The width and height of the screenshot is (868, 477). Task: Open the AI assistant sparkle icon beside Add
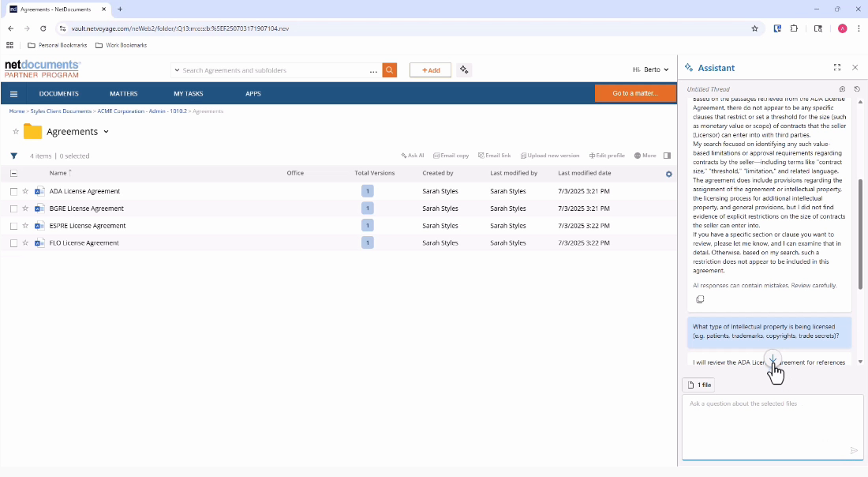(x=464, y=69)
